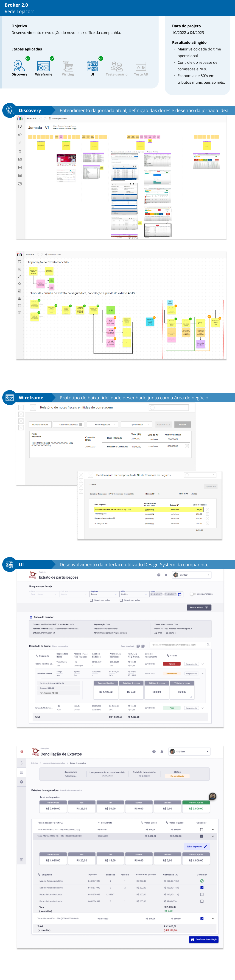This screenshot has height=980, width=235.
Task: Click the Confirmar Conciliação button
Action: point(204,939)
